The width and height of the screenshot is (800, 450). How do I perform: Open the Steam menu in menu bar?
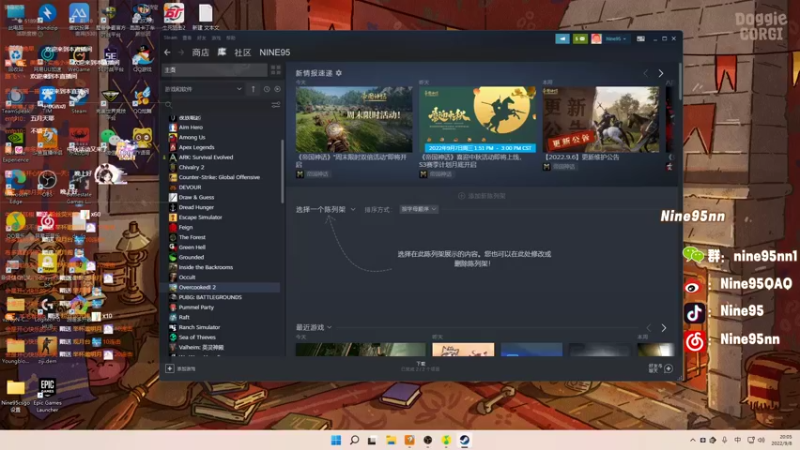tap(170, 38)
